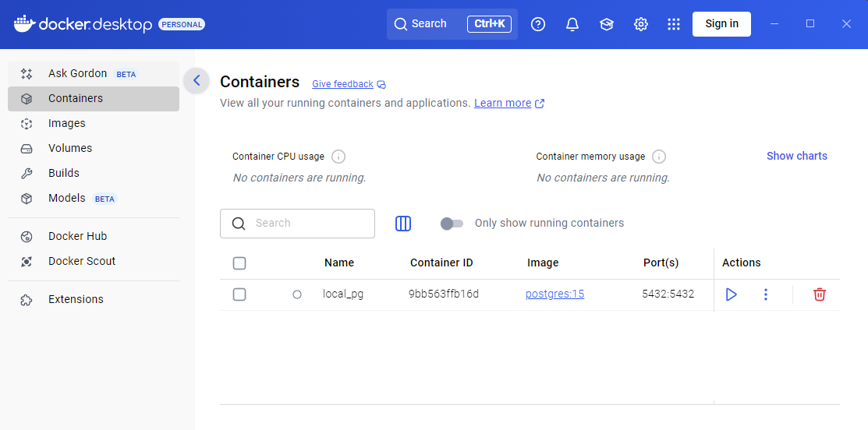Start the local_pg container with play icon
This screenshot has height=430, width=868.
click(731, 294)
